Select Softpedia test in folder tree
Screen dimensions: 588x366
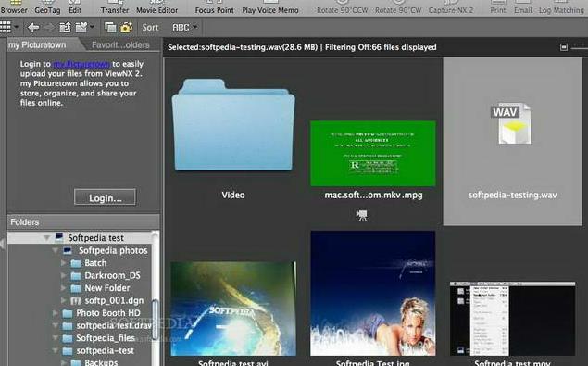click(x=95, y=238)
